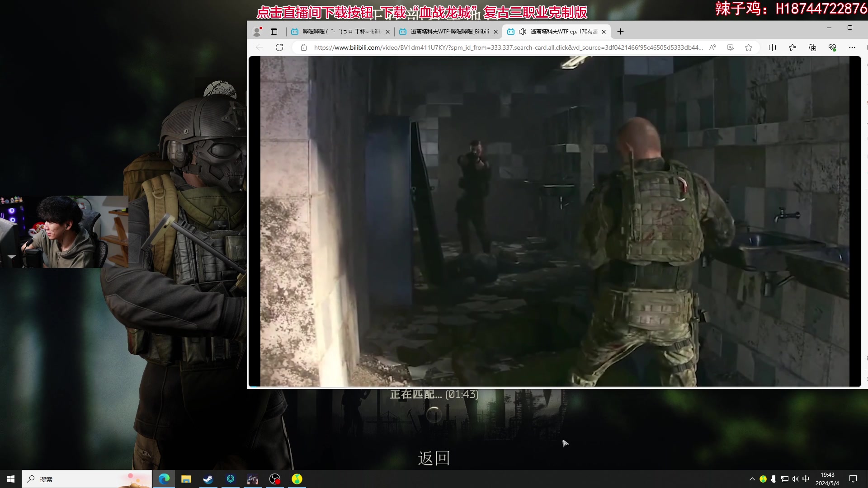Screen dimensions: 868x488
Task: Open network settings tray icon
Action: click(x=785, y=479)
